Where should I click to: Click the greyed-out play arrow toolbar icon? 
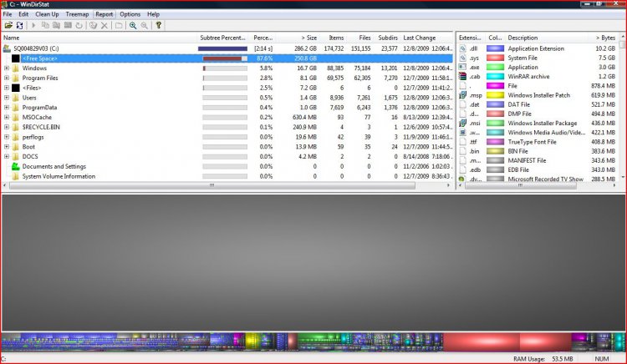coord(33,26)
